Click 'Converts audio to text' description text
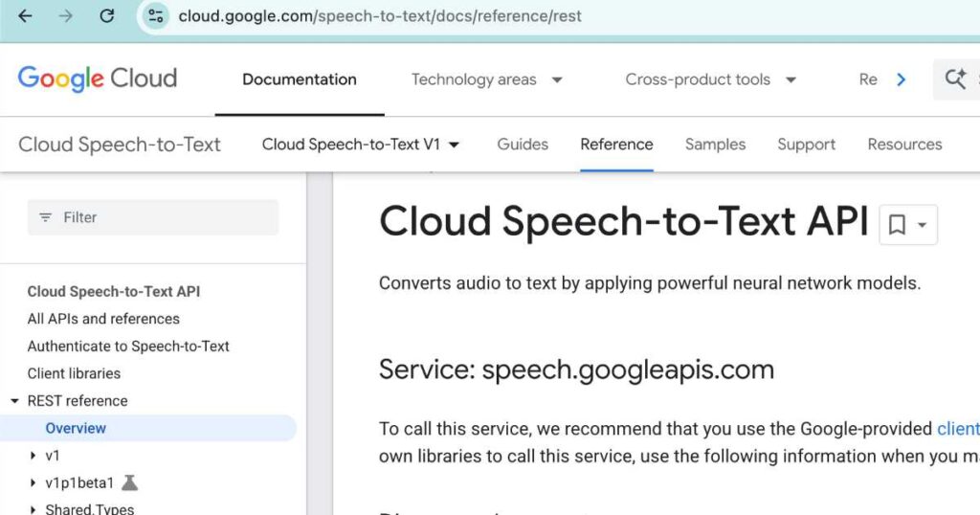Image resolution: width=980 pixels, height=515 pixels. coord(650,283)
